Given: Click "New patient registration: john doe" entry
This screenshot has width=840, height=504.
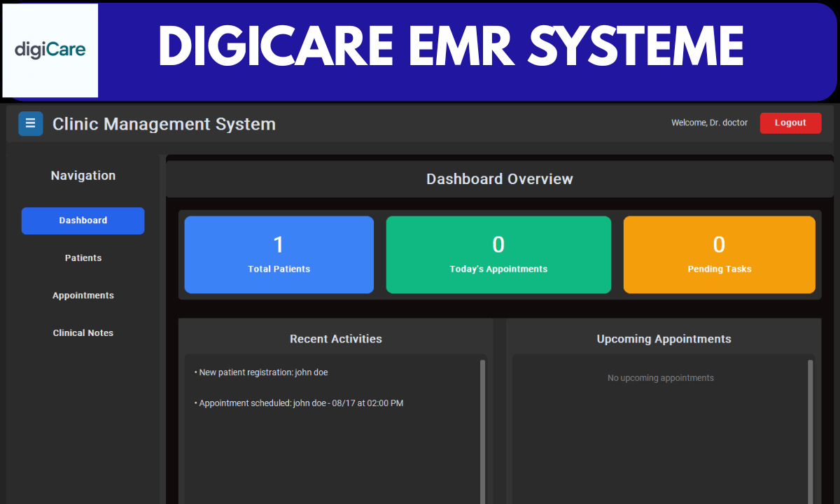Looking at the screenshot, I should [x=261, y=372].
